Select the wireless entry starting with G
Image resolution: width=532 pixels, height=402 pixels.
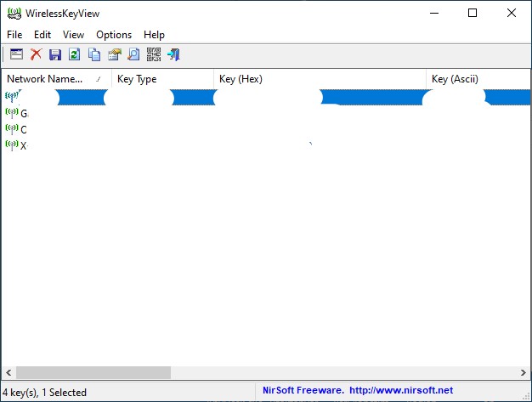[x=266, y=113]
